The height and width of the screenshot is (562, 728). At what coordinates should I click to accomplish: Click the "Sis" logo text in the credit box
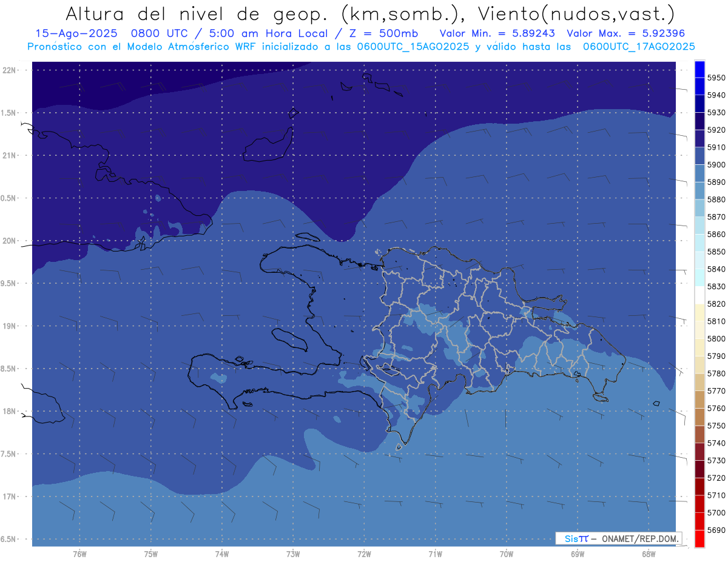[x=571, y=538]
